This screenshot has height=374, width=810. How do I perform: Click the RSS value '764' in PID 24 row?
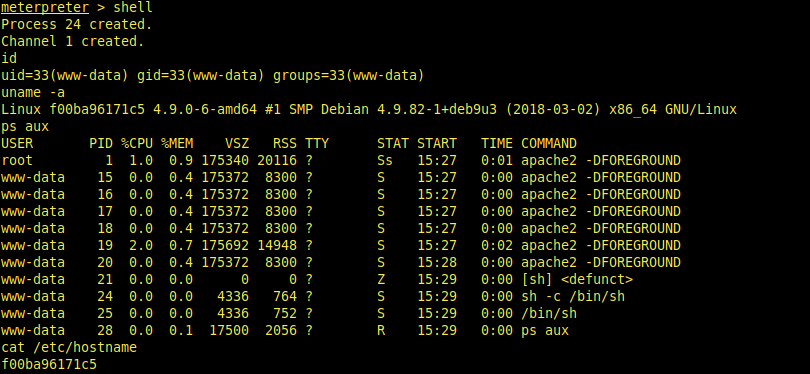point(285,297)
